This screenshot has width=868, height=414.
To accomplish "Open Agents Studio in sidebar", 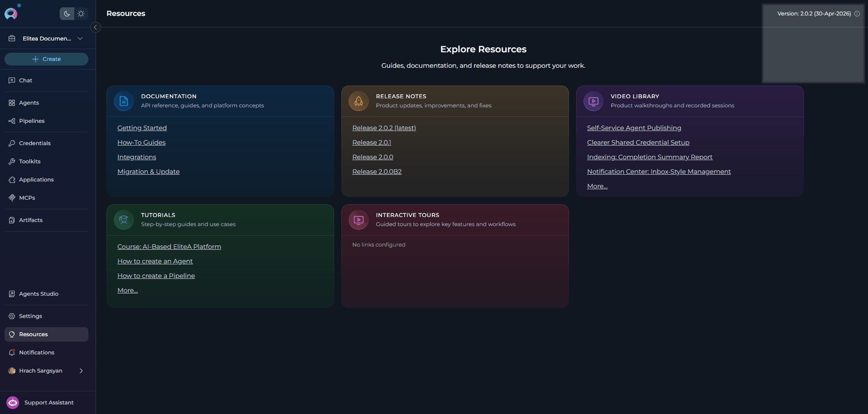I will click(x=39, y=294).
